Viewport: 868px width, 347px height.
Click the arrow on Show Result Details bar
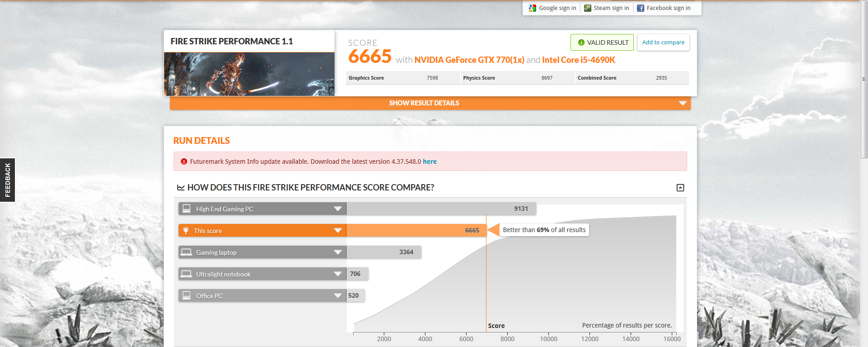(x=683, y=103)
